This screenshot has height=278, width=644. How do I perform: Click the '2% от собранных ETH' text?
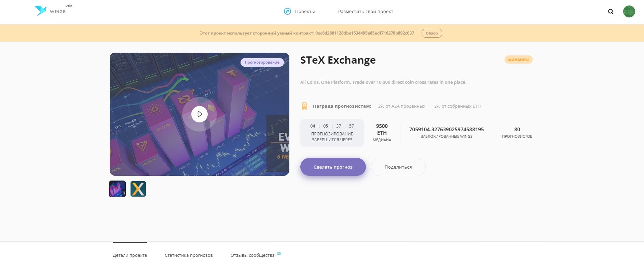457,106
